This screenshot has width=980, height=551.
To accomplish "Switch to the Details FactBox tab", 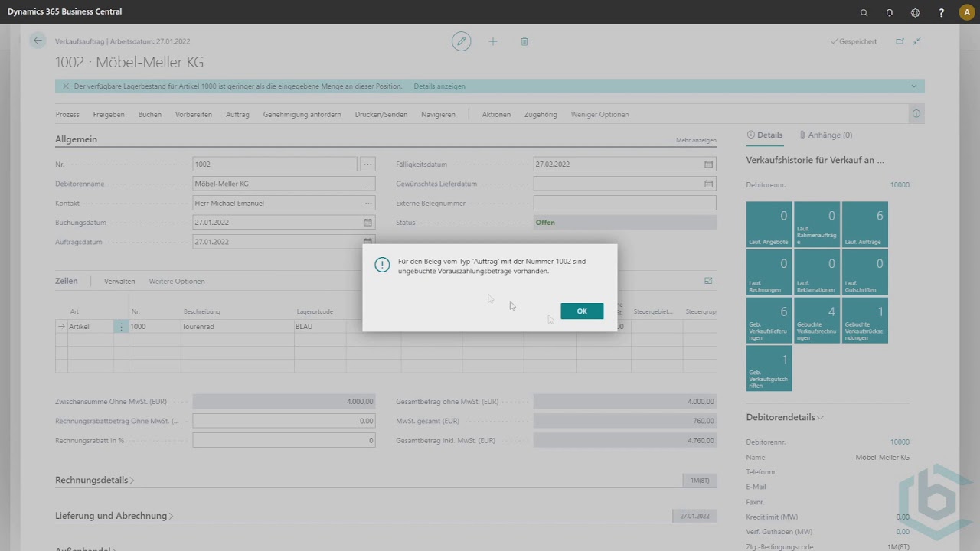I will tap(764, 135).
